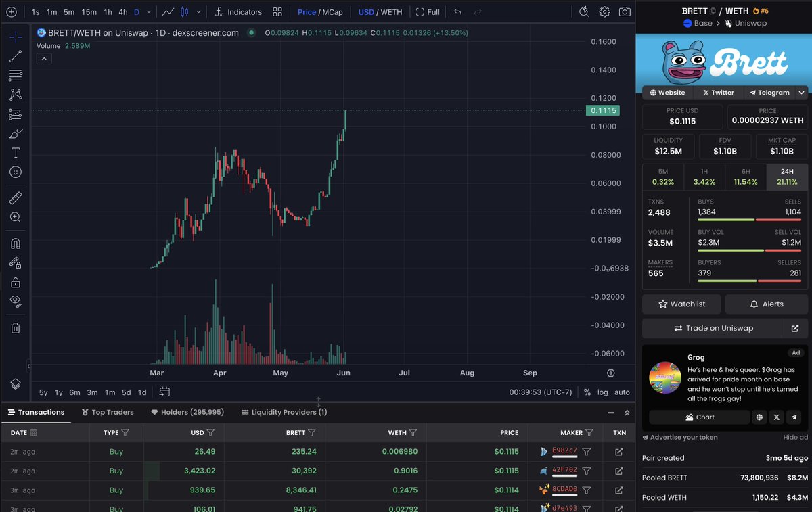This screenshot has height=512, width=812.
Task: Lock all drawing tools
Action: [x=16, y=282]
